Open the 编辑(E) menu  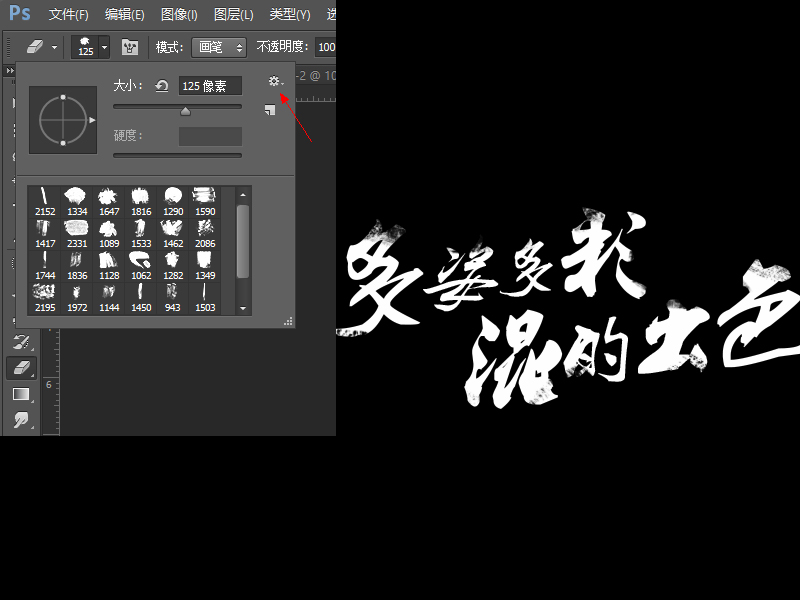[124, 14]
